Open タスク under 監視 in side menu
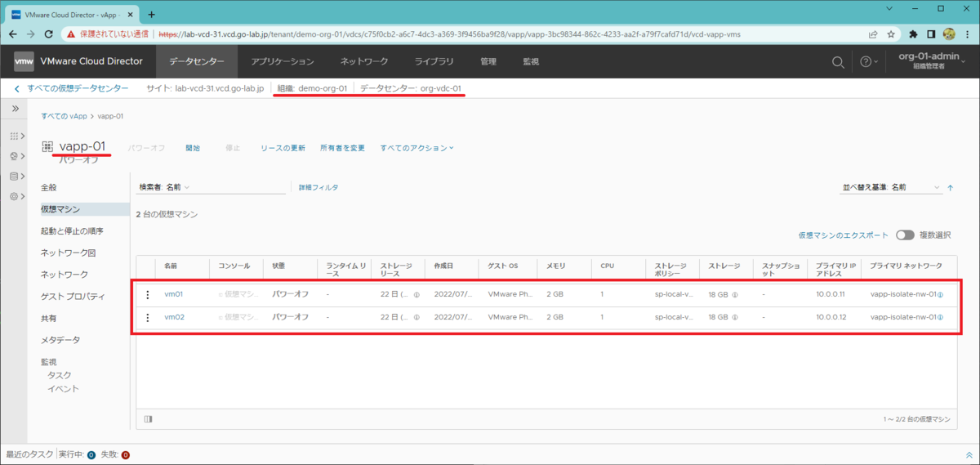The image size is (980, 465). point(59,375)
